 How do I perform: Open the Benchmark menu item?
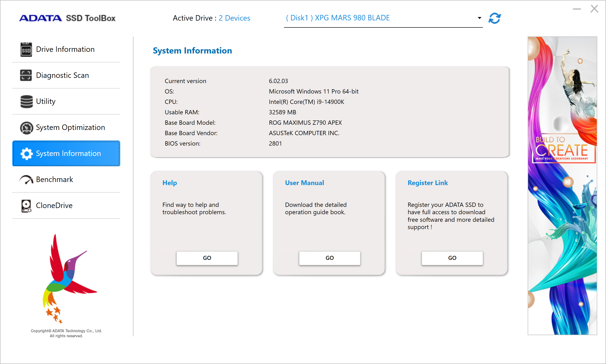tap(54, 180)
